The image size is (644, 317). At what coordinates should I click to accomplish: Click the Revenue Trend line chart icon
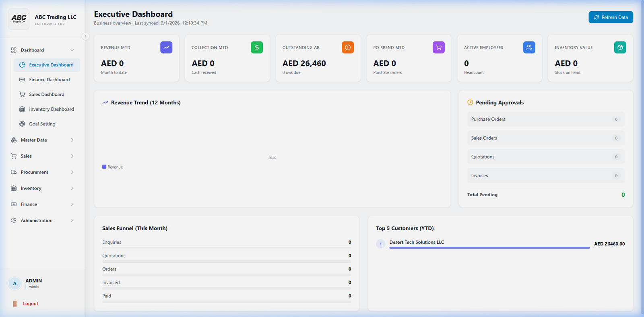(105, 103)
